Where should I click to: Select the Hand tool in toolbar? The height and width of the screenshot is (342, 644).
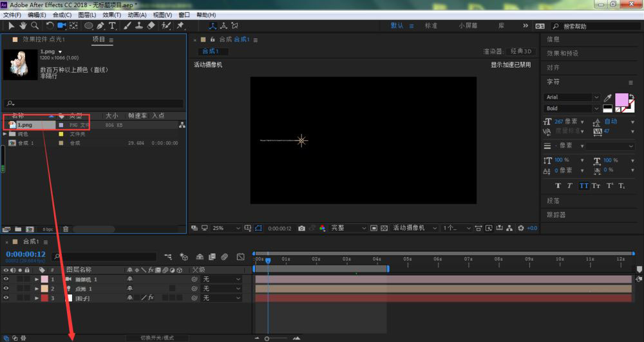23,26
